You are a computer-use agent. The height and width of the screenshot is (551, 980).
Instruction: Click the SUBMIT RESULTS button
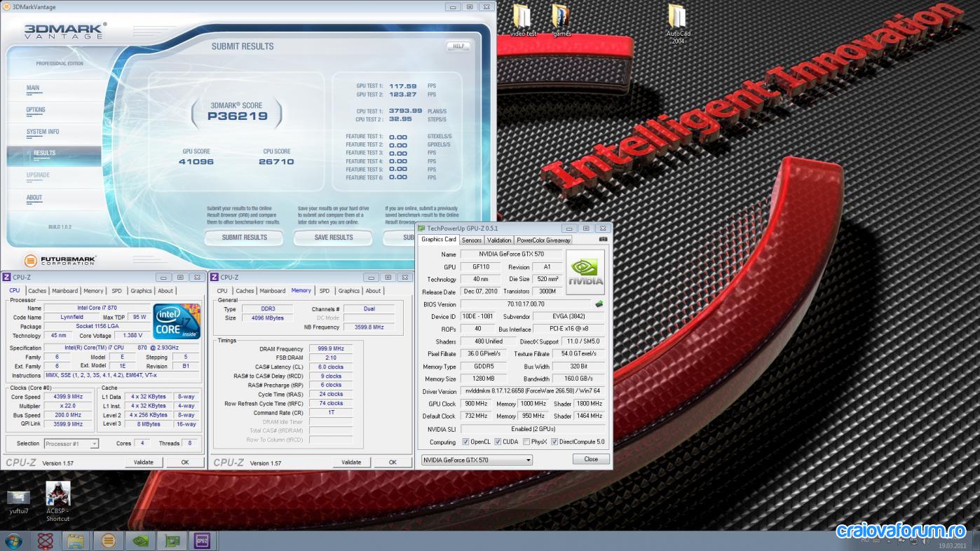point(244,238)
